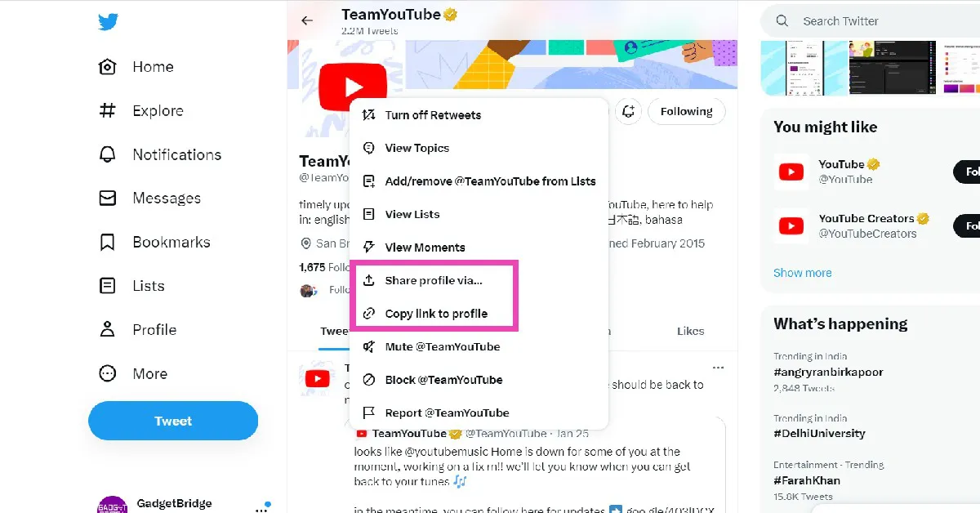Image resolution: width=980 pixels, height=513 pixels.
Task: Open the #DelhiUniversity trending topic
Action: (819, 433)
